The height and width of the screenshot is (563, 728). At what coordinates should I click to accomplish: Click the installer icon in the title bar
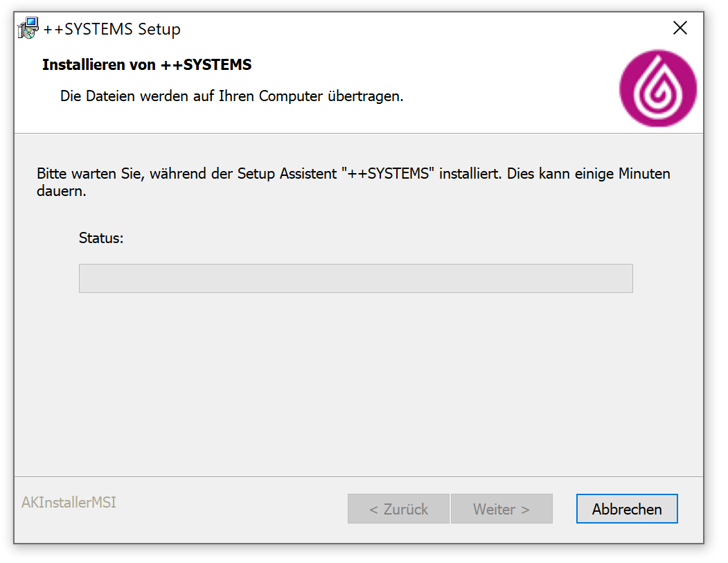28,28
